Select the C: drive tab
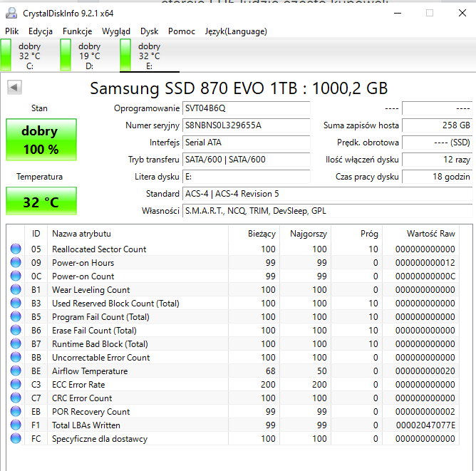 coord(30,56)
